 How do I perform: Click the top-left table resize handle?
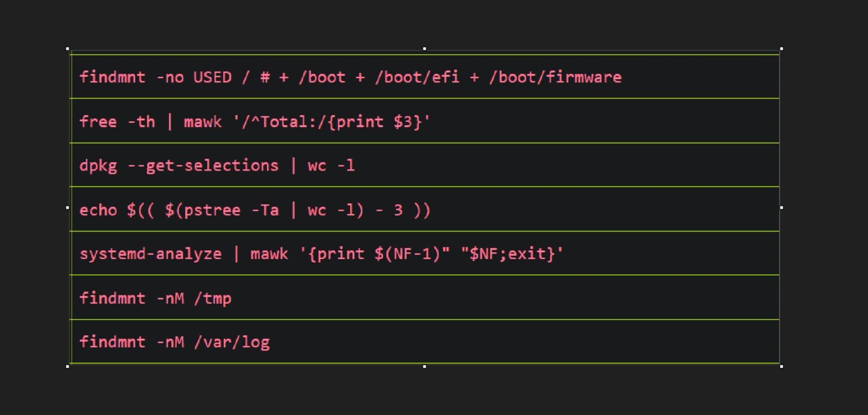tap(68, 49)
